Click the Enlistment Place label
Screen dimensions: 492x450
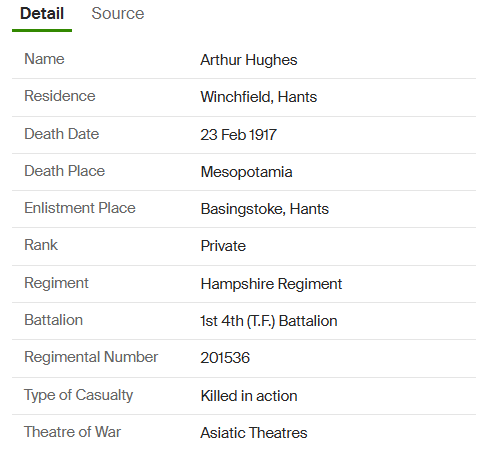[x=80, y=208]
